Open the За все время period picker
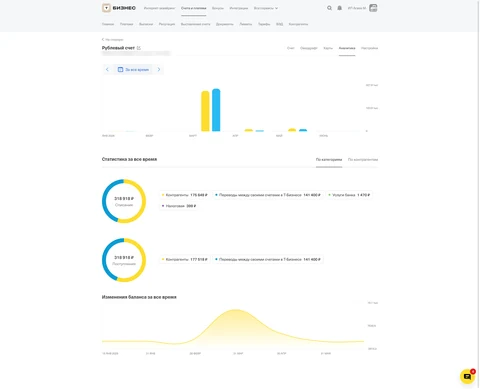 click(x=133, y=69)
